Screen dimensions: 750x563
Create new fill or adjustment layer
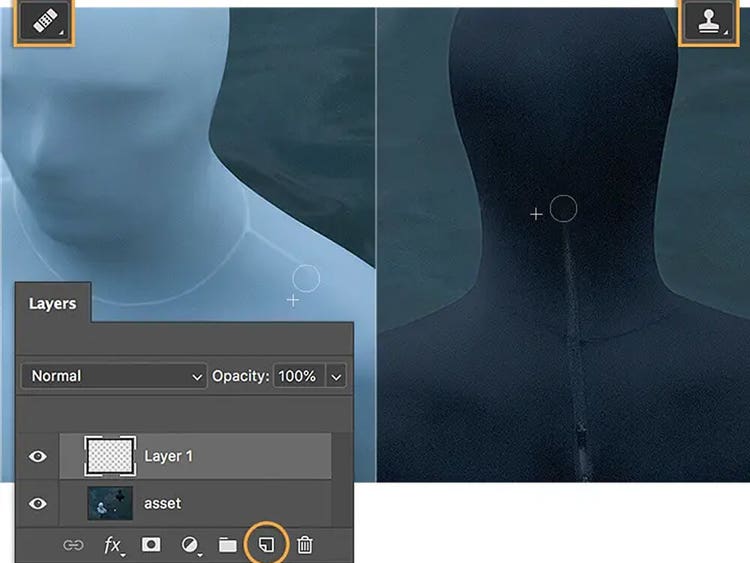191,545
